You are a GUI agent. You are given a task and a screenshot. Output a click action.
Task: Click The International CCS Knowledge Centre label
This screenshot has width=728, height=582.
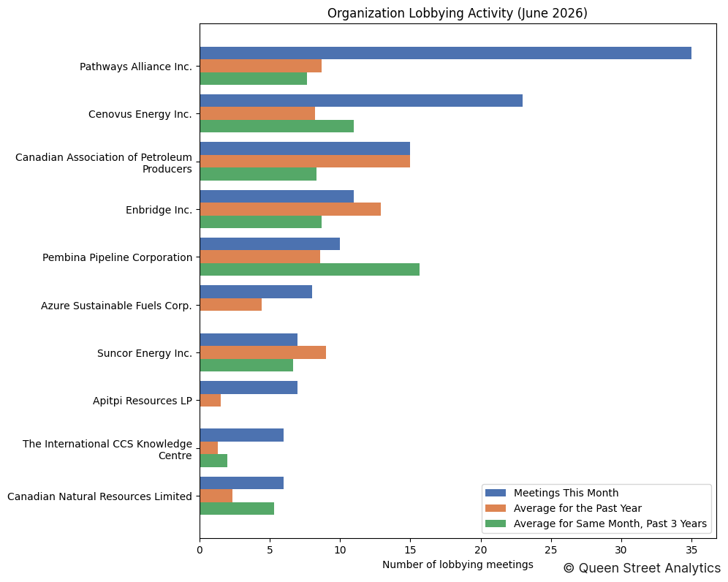pyautogui.click(x=107, y=450)
